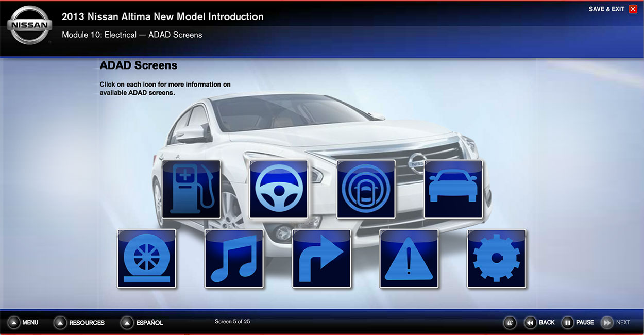Select the music note audio icon
644x335 pixels.
[234, 258]
